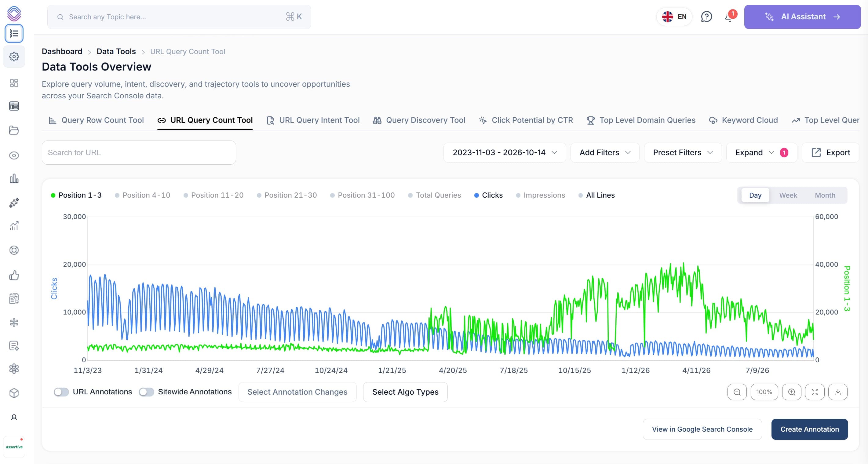The height and width of the screenshot is (464, 868).
Task: Open notifications bell
Action: pos(729,16)
